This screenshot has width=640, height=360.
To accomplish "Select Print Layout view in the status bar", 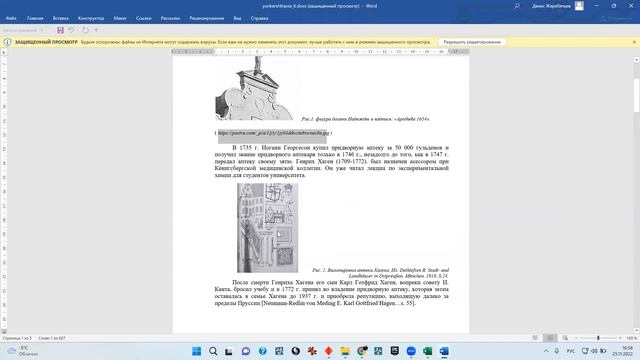I will 550,338.
